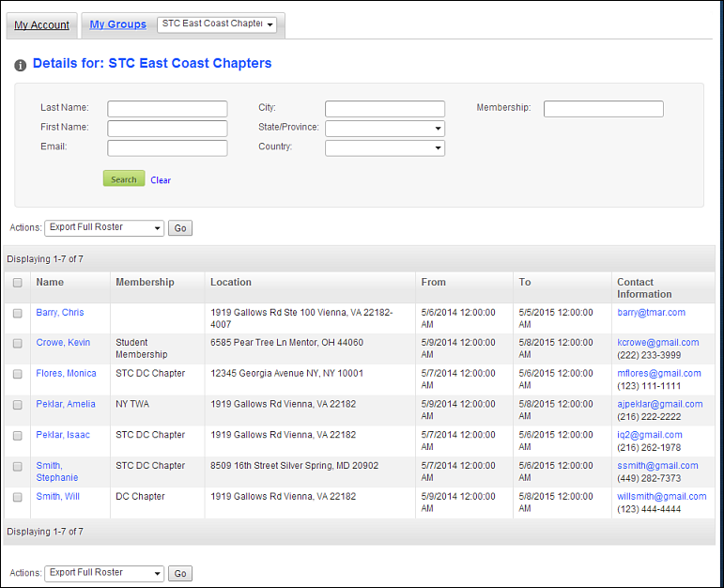Open the top Actions Export Full Roster dropdown

pos(104,227)
